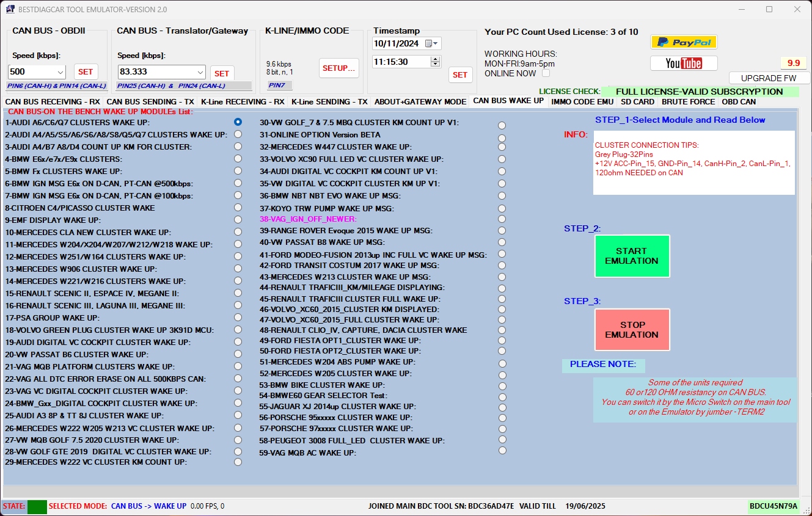Click the cluster connection tips info box

694,162
